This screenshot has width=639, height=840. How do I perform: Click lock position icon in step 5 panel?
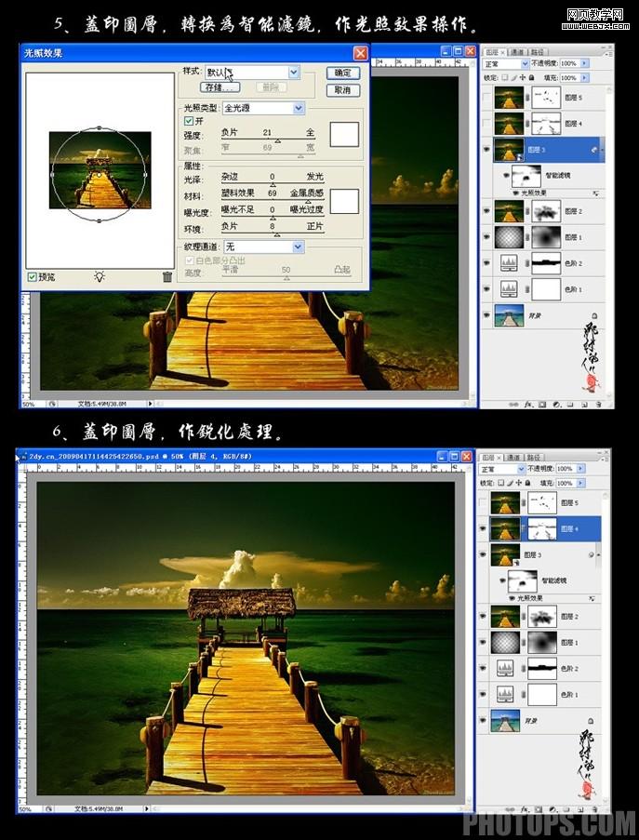(x=521, y=78)
